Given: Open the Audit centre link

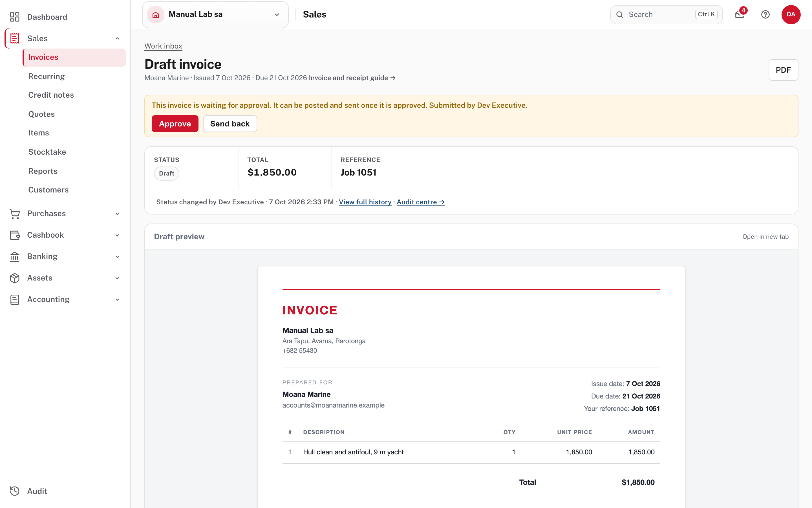Looking at the screenshot, I should 420,202.
